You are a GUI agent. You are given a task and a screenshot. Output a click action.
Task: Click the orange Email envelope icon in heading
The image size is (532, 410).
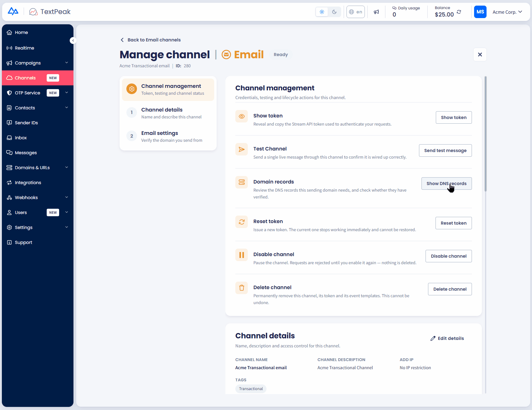(x=226, y=55)
